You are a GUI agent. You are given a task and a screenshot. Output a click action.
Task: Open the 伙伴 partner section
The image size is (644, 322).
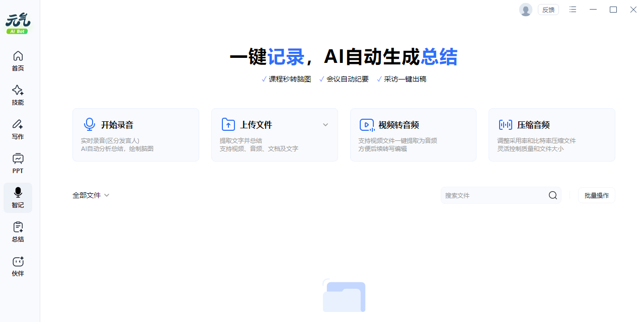[18, 266]
